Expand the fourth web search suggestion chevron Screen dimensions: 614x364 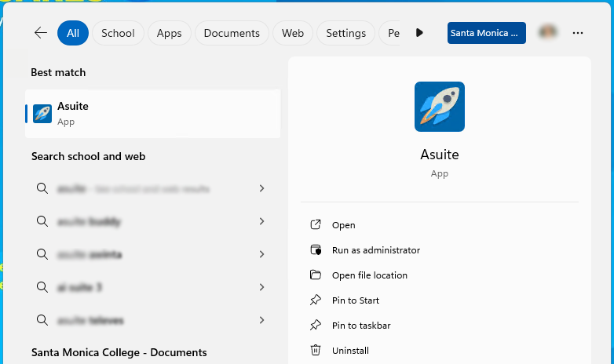261,287
